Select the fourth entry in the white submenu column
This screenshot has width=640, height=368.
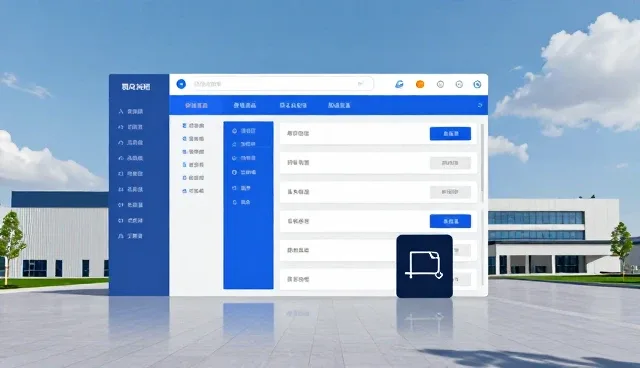point(193,165)
